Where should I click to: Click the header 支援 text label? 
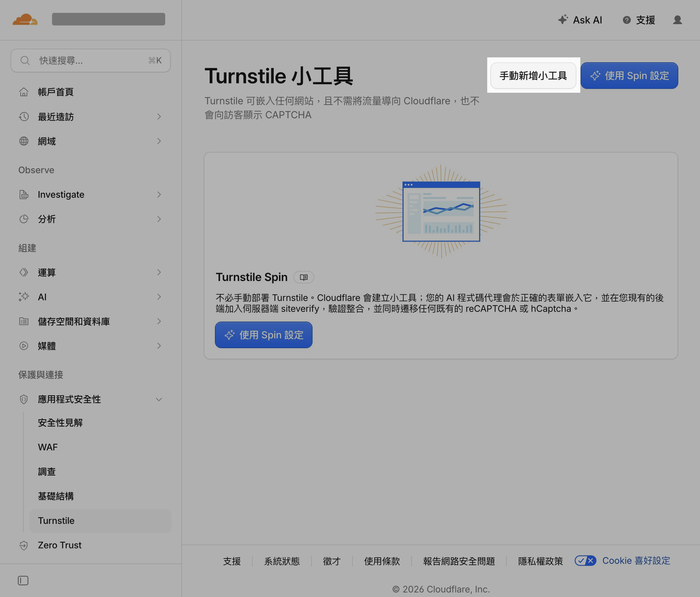tap(645, 20)
